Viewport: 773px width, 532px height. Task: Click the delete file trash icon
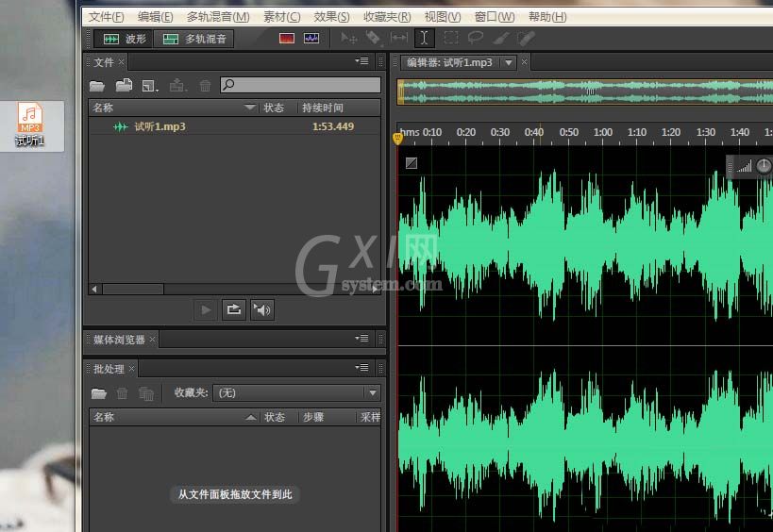tap(205, 86)
